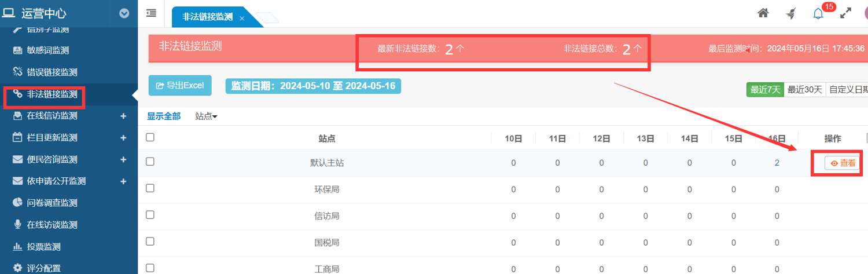Expand the 站点 dropdown filter

pos(206,116)
